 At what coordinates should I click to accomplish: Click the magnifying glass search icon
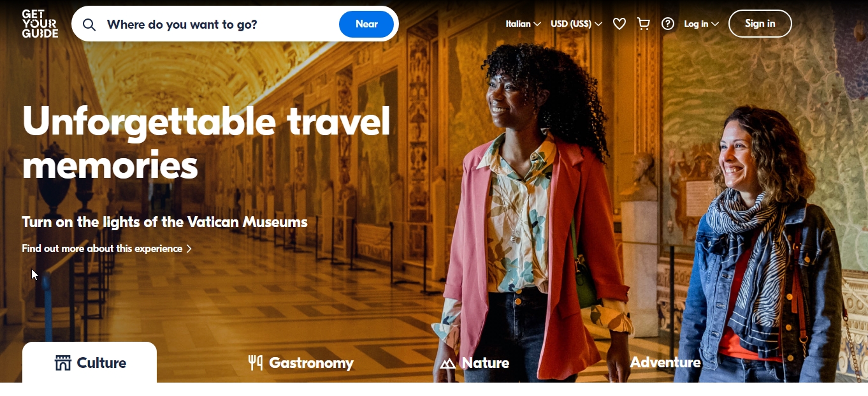point(89,25)
